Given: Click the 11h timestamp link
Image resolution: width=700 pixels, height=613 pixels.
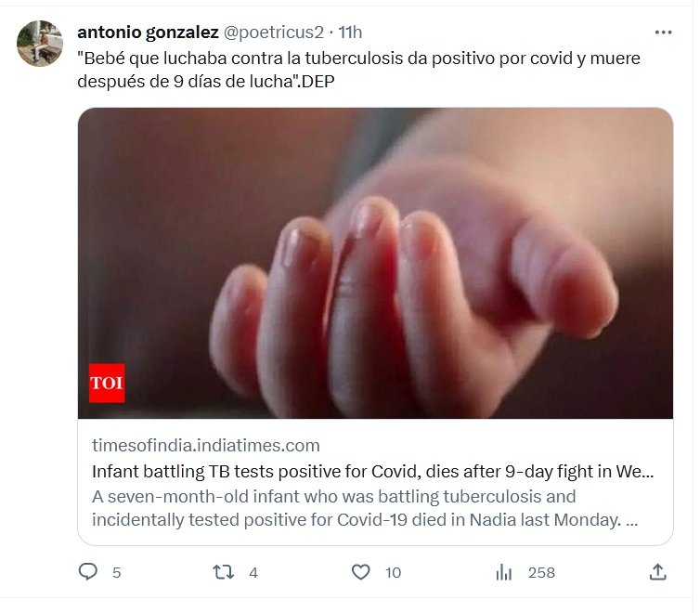Looking at the screenshot, I should pyautogui.click(x=350, y=33).
